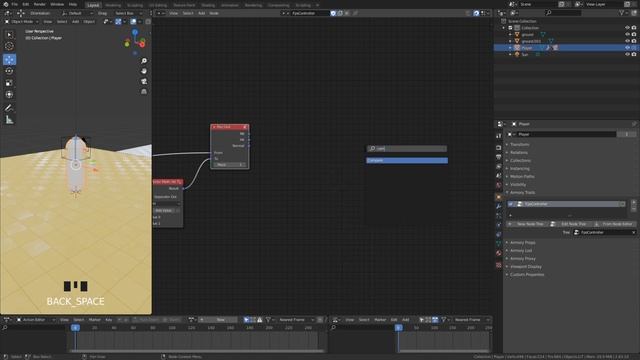Open the Physics properties tab icon
640x360 pixels.
point(498,225)
